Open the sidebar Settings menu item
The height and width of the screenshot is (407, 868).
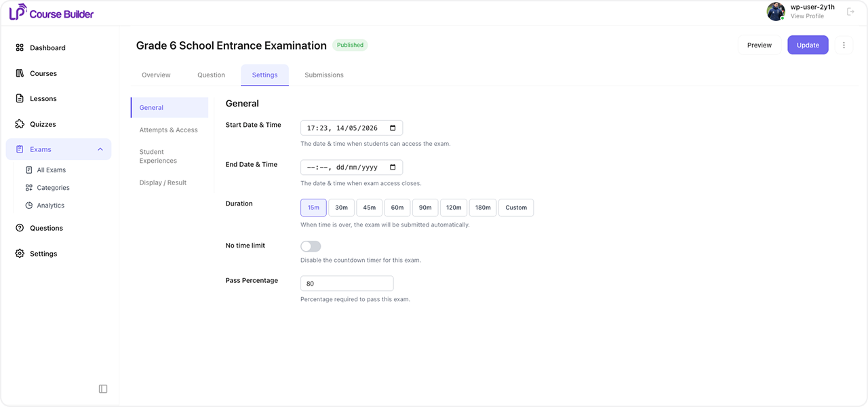point(58,254)
